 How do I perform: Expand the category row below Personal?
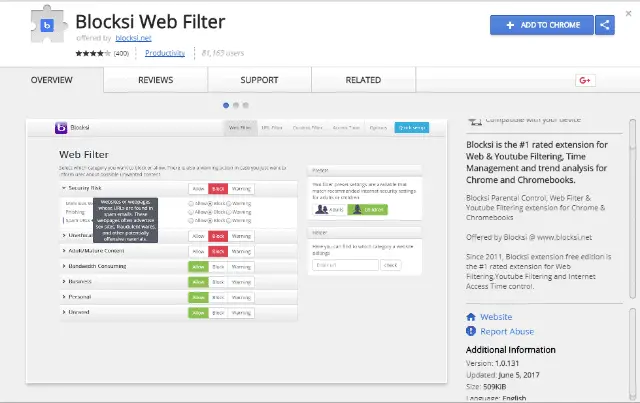[x=64, y=312]
